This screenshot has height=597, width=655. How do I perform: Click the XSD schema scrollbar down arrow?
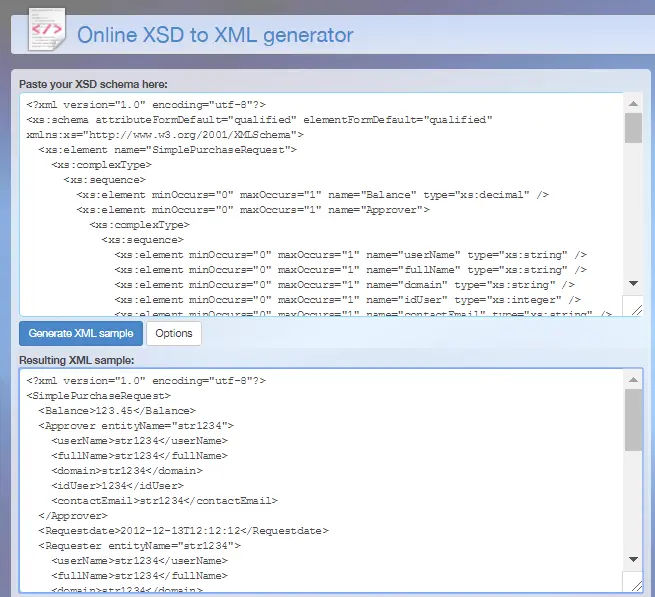pyautogui.click(x=633, y=284)
